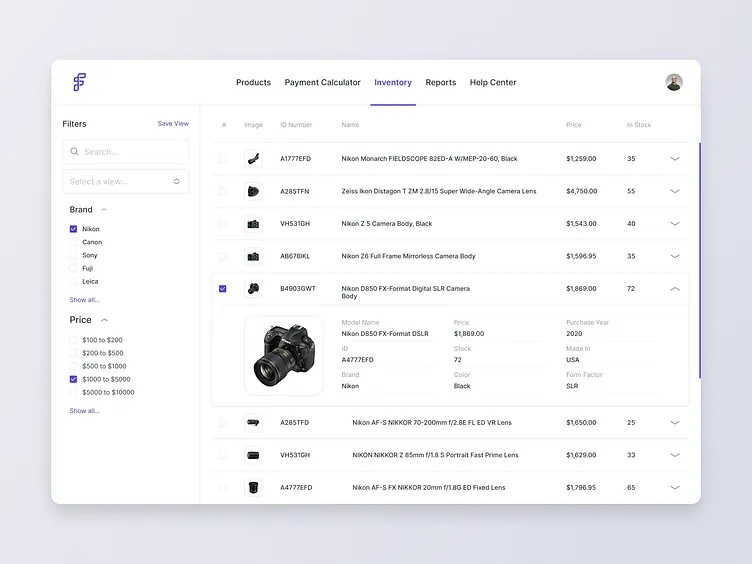Collapse the expanded Nikon D850 row

point(674,289)
